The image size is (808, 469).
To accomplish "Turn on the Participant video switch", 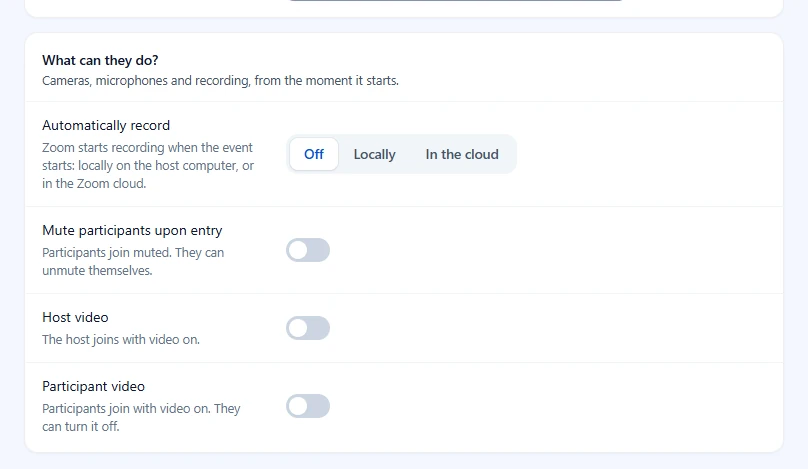I will 308,406.
